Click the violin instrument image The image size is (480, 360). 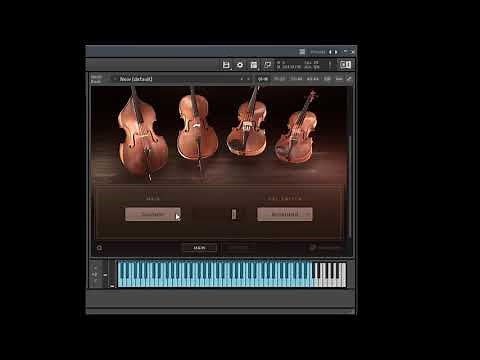(296, 128)
